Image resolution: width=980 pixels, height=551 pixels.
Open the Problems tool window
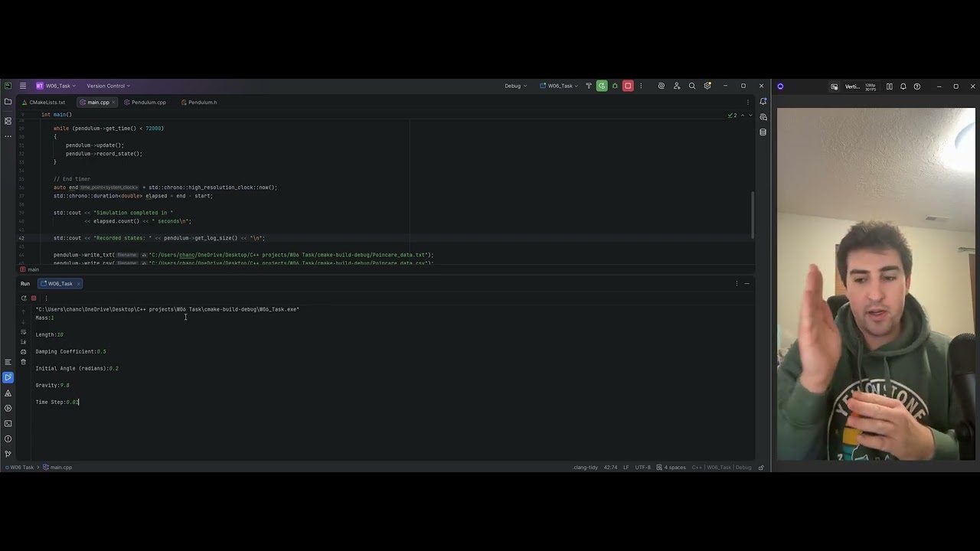[x=8, y=439]
